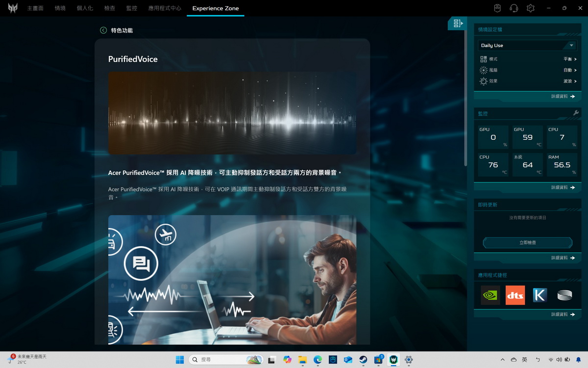Click the mouse device icon in the title bar
The image size is (588, 368).
coord(497,8)
